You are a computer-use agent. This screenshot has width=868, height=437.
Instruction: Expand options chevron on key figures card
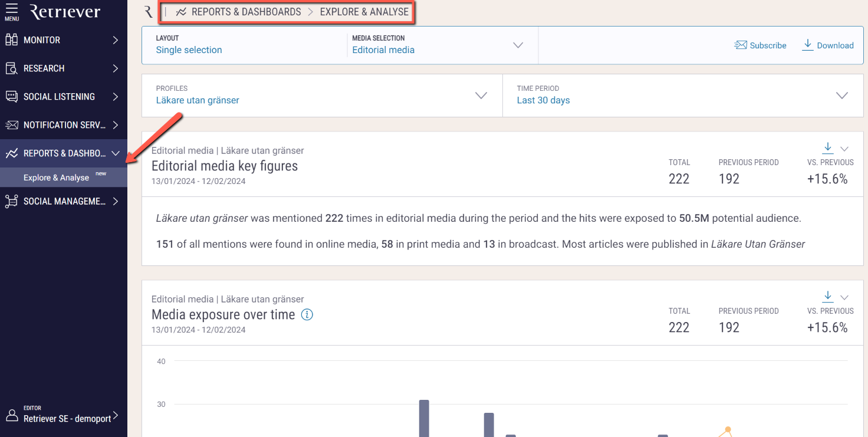click(844, 149)
